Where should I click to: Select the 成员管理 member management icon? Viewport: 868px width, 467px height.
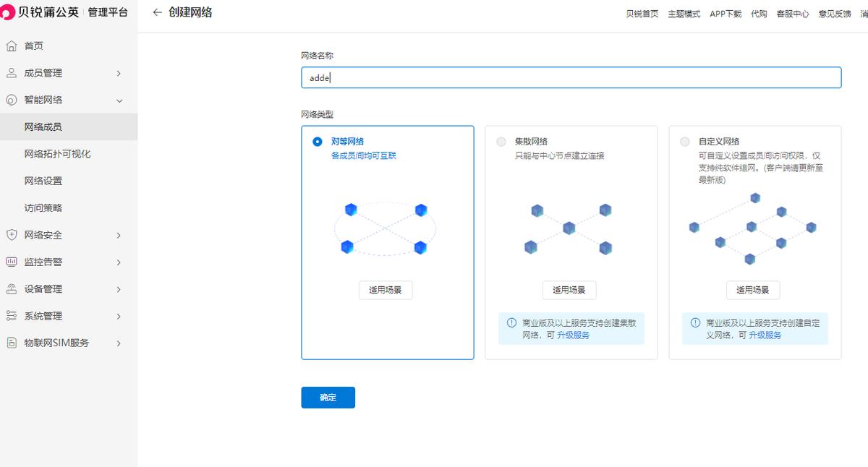pyautogui.click(x=11, y=72)
